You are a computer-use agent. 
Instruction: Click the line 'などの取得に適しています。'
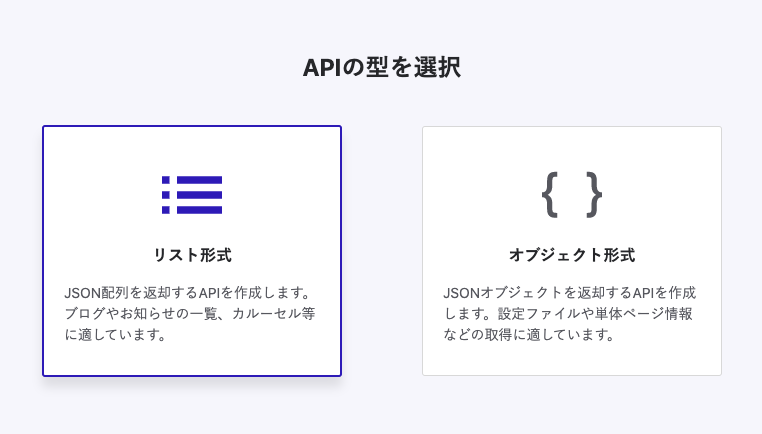pyautogui.click(x=529, y=335)
